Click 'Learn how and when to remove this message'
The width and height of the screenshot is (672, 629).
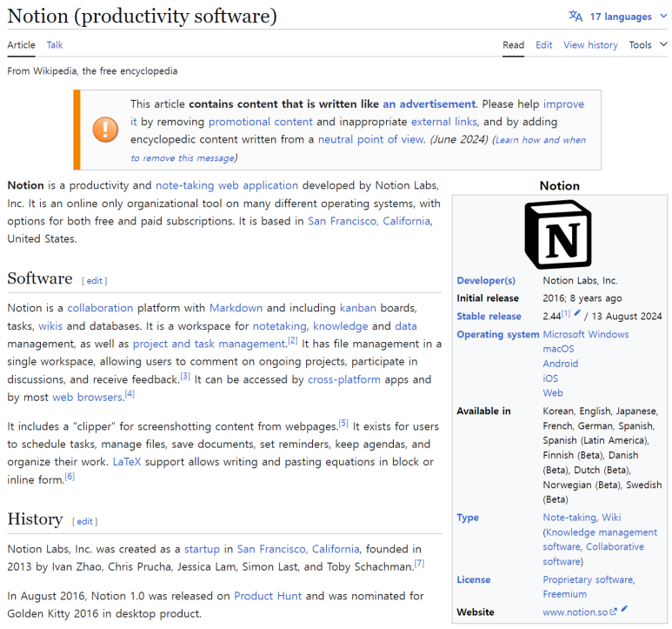[358, 149]
